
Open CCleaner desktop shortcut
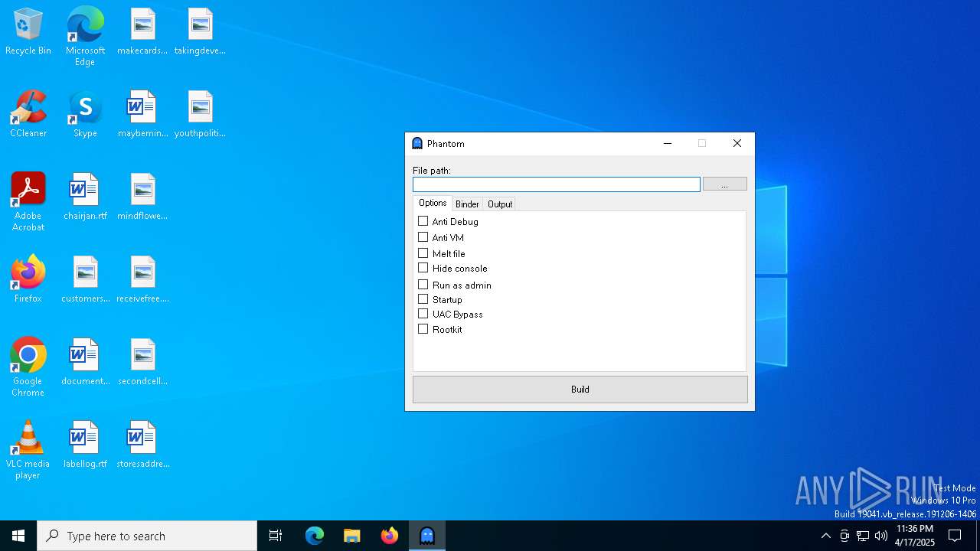[x=28, y=115]
